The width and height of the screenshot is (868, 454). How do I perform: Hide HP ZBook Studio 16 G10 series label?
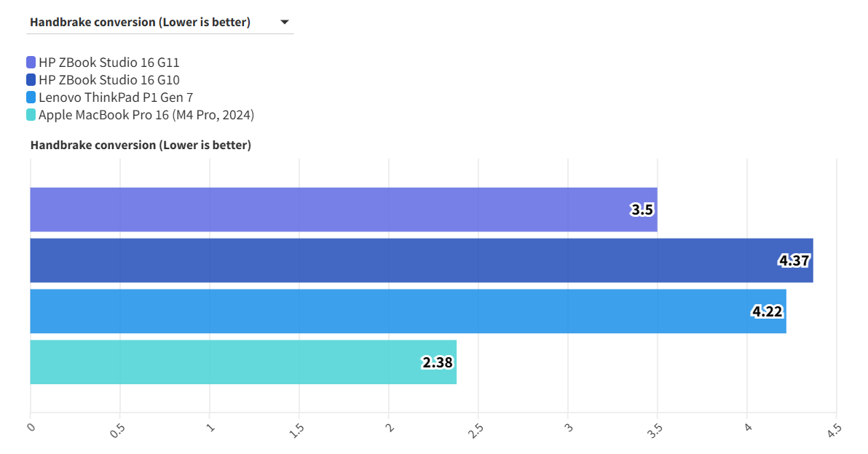[x=109, y=80]
